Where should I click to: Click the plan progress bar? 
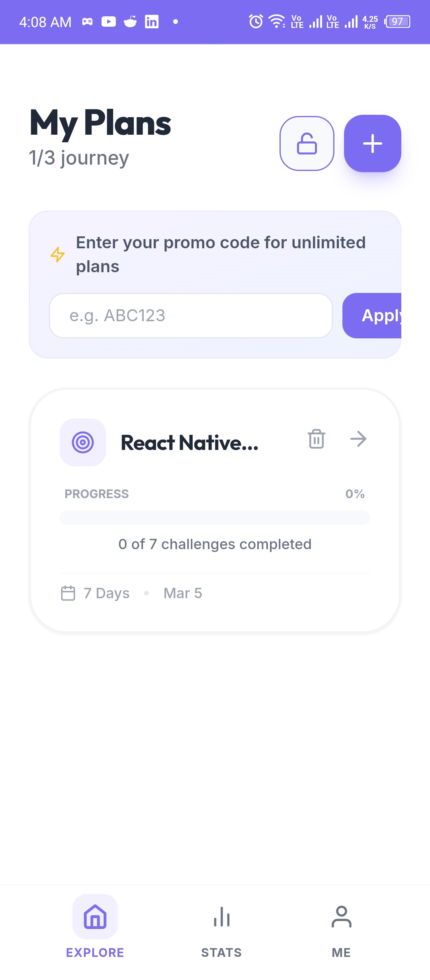point(215,518)
